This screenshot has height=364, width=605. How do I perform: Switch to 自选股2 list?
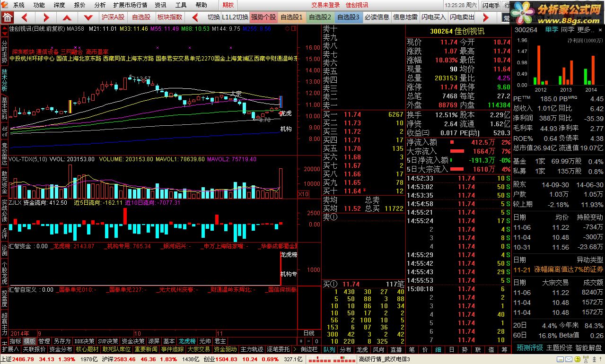point(320,17)
